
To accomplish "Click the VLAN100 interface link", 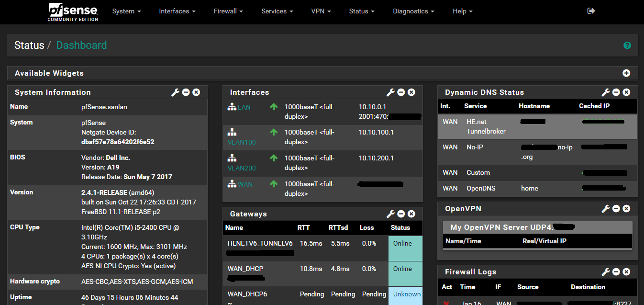I will tap(242, 142).
